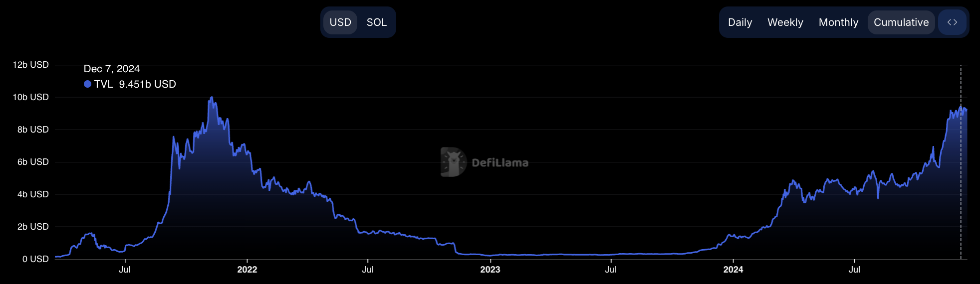
Task: Click the DefiLlama watermark text
Action: pos(499,163)
